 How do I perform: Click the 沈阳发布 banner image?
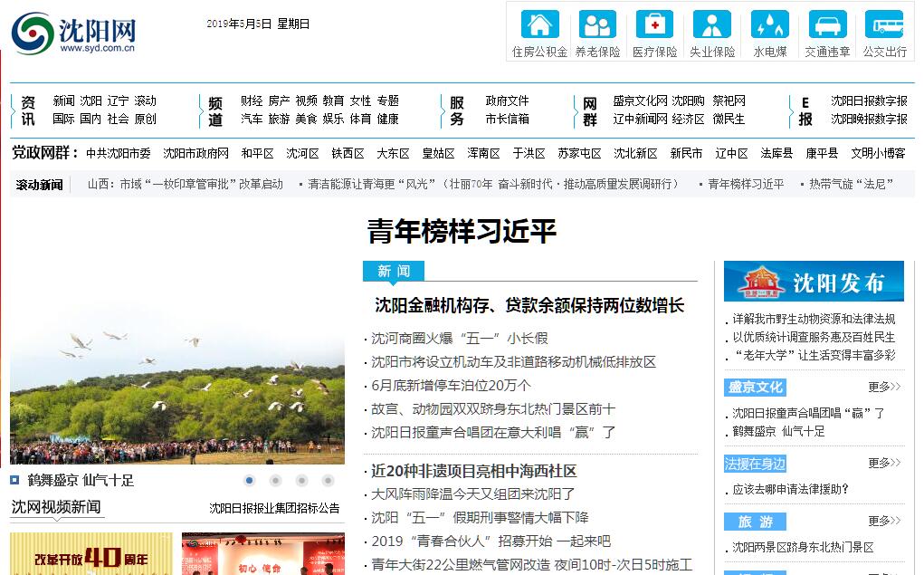pos(814,282)
